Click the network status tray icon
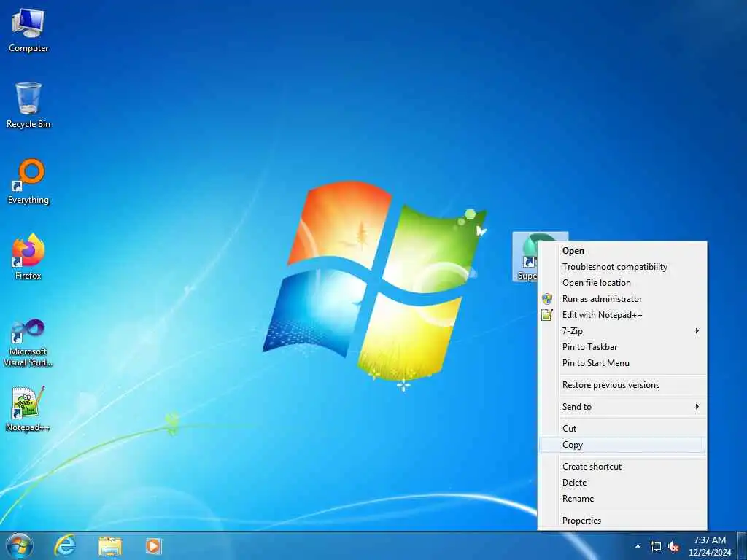747x560 pixels. pos(656,547)
